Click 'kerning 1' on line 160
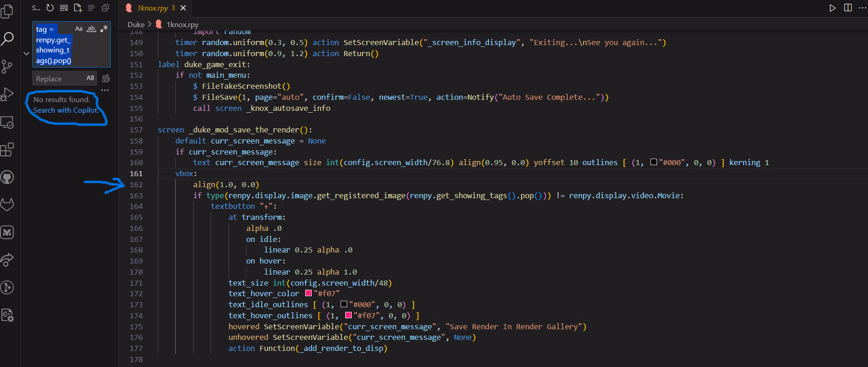 coord(749,162)
